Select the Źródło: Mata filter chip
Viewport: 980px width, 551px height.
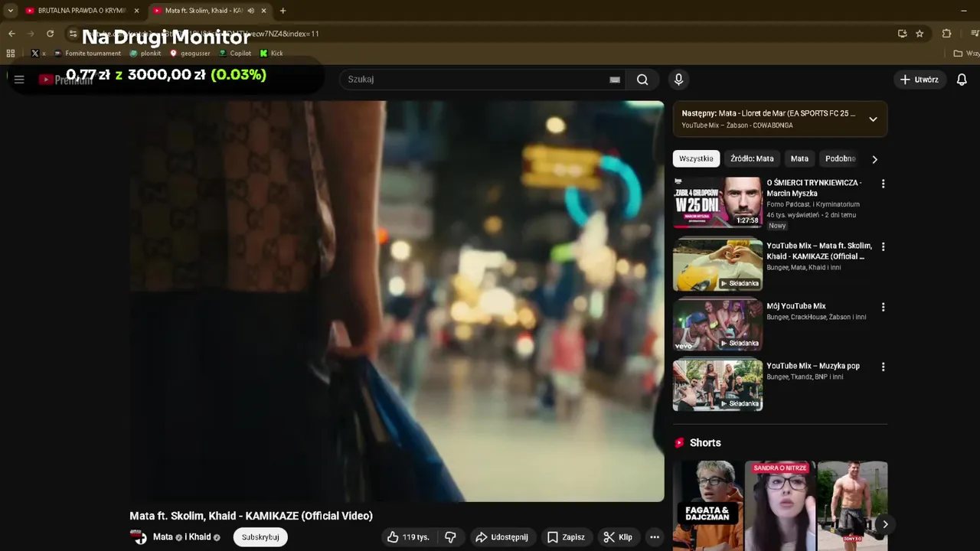(752, 158)
